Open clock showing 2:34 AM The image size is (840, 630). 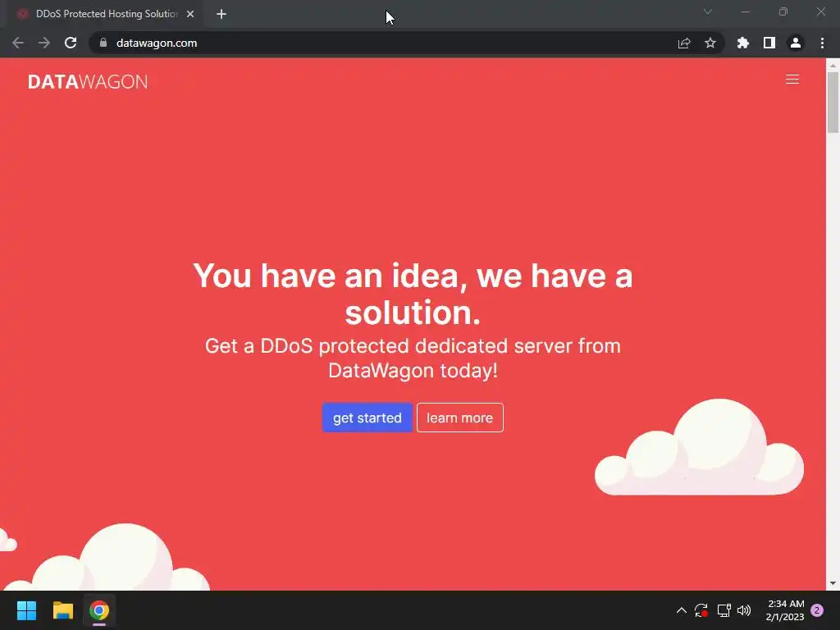785,610
